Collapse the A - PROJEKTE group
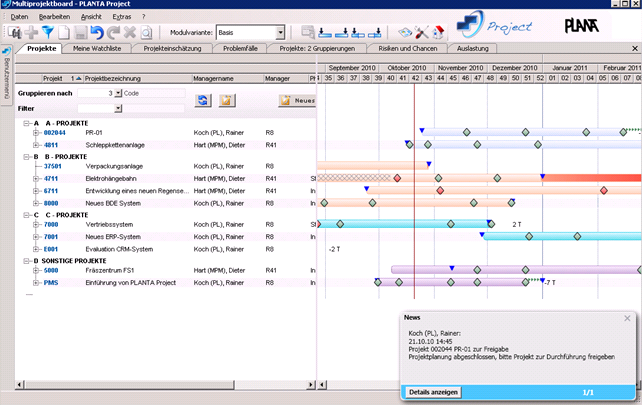The height and width of the screenshot is (405, 642). click(26, 123)
